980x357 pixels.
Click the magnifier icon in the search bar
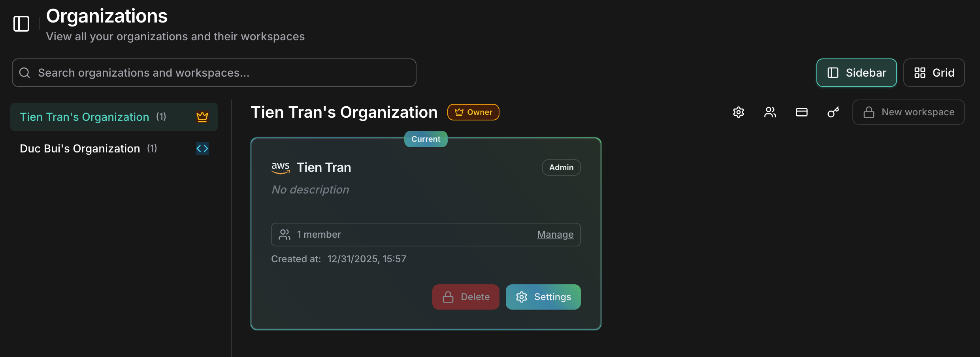[24, 73]
